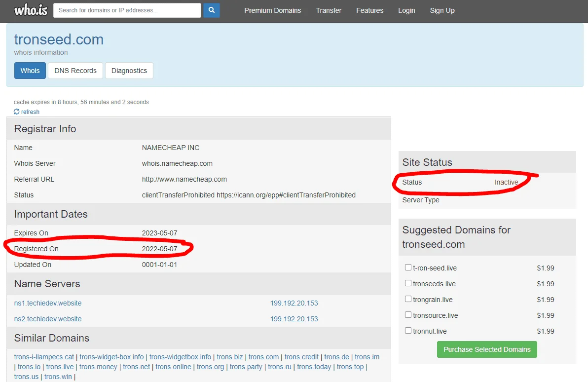
Task: Check the trongrain.live checkbox
Action: tap(408, 299)
